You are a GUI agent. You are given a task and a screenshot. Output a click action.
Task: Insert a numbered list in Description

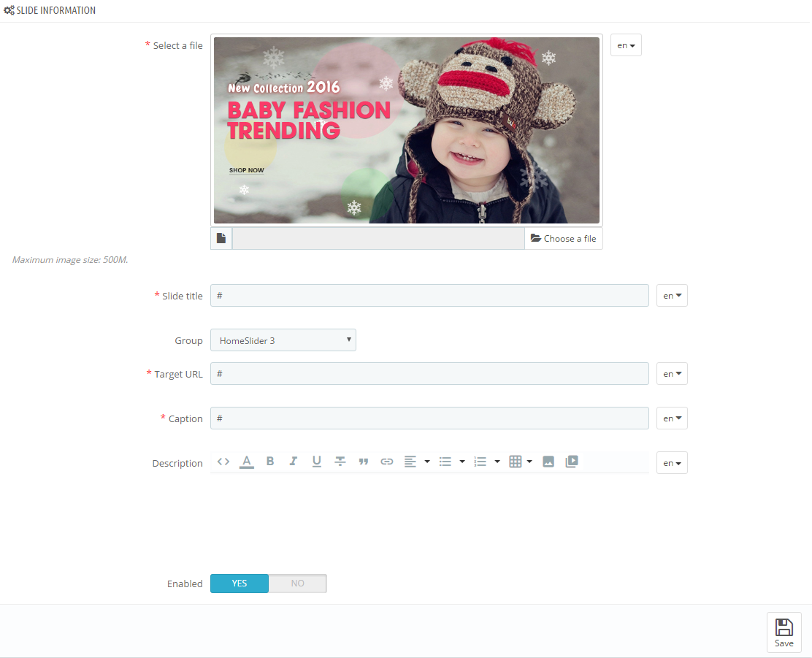tap(480, 462)
